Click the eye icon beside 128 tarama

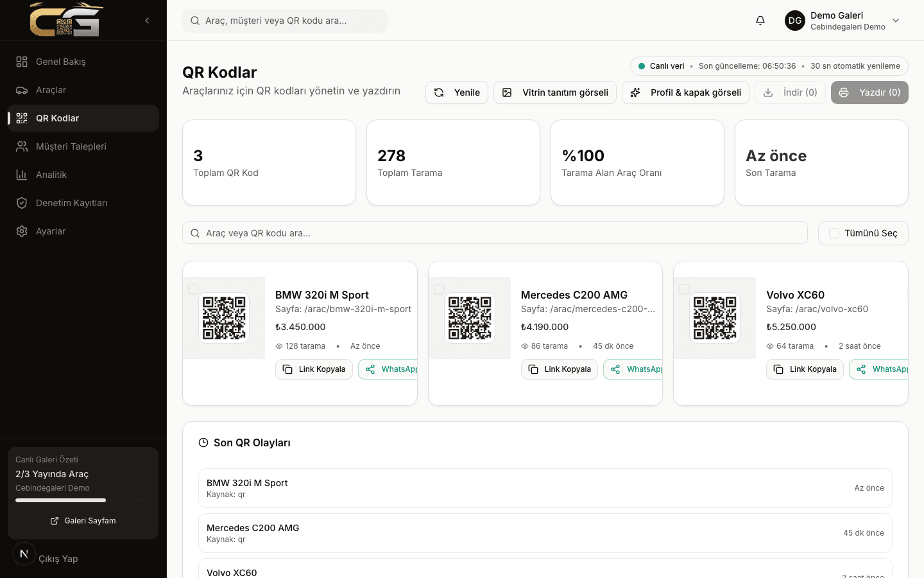(x=279, y=346)
